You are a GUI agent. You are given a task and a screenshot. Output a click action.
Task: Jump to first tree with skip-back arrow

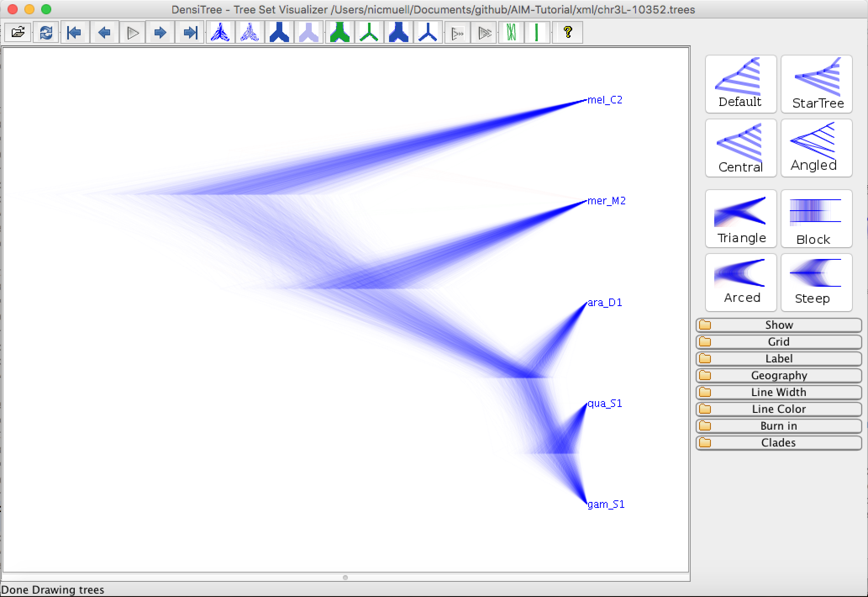74,32
